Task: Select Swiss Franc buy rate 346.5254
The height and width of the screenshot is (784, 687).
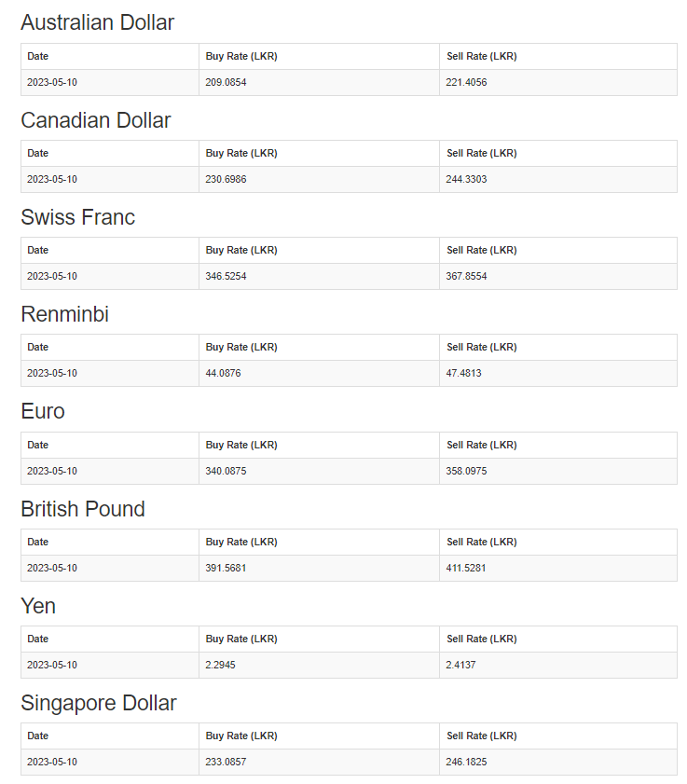Action: coord(226,277)
